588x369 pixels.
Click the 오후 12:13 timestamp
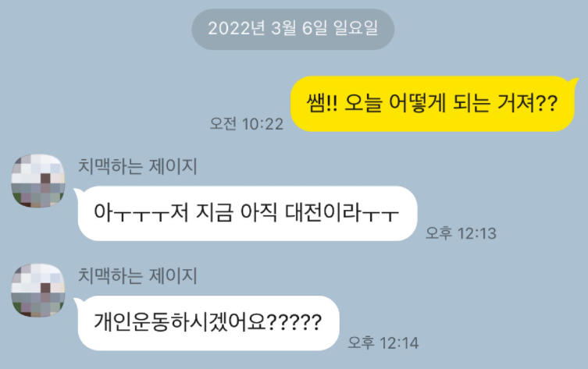461,233
